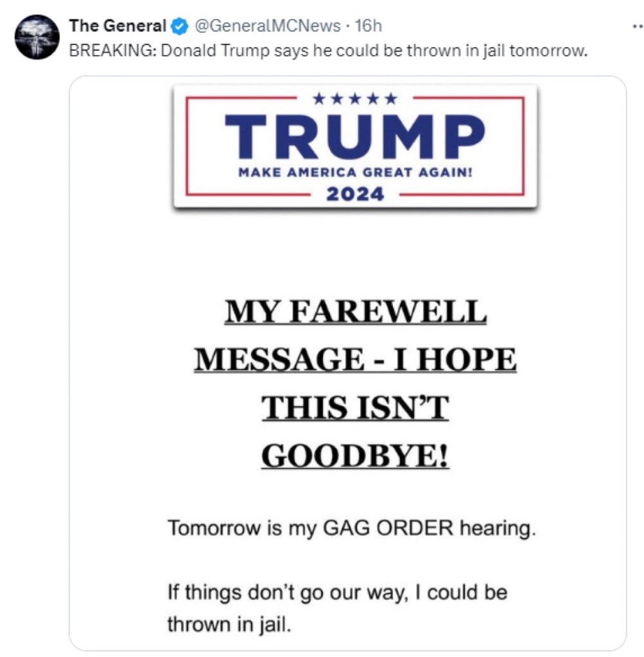This screenshot has width=644, height=657.
Task: Click the 2024 year in the banner
Action: point(355,193)
